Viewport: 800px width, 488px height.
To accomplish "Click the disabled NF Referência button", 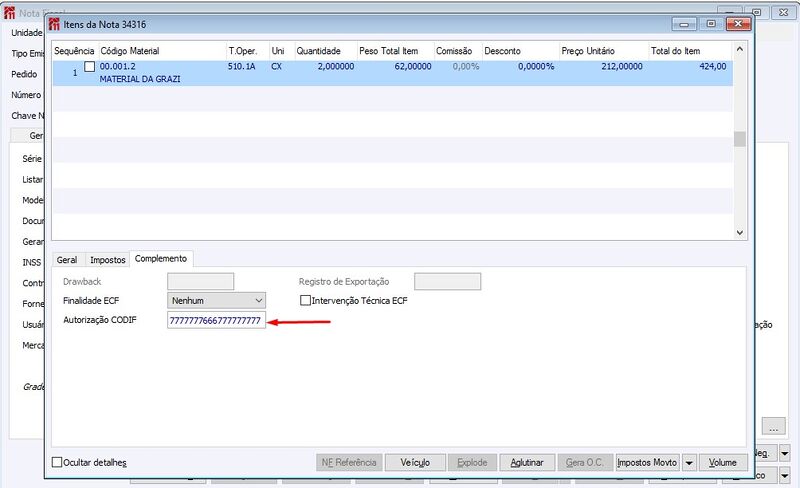I will pyautogui.click(x=349, y=462).
